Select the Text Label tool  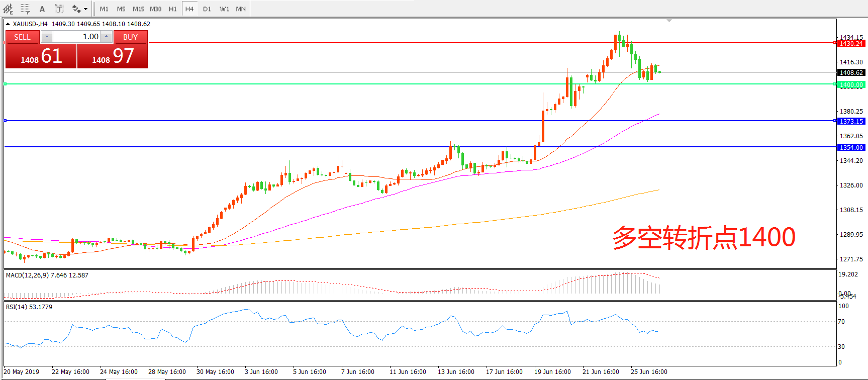(59, 9)
